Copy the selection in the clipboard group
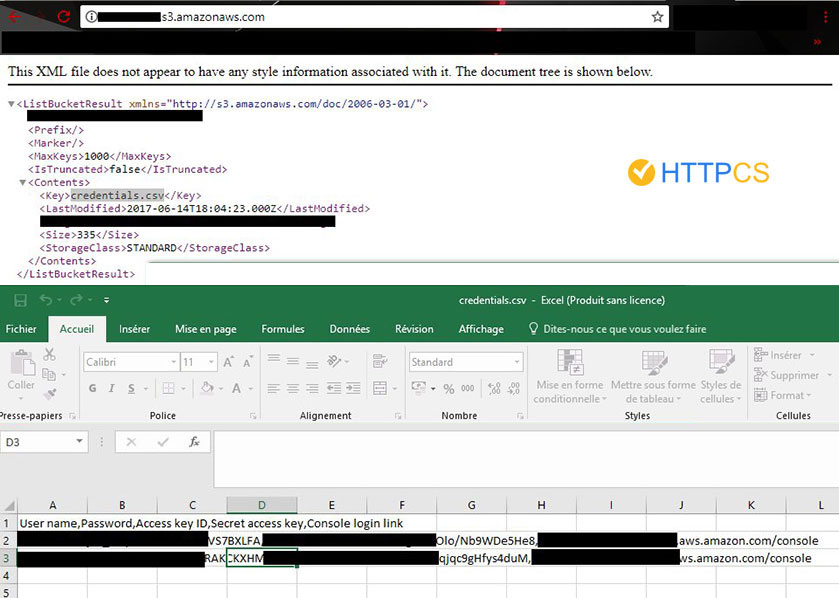The height and width of the screenshot is (598, 839). pos(49,374)
